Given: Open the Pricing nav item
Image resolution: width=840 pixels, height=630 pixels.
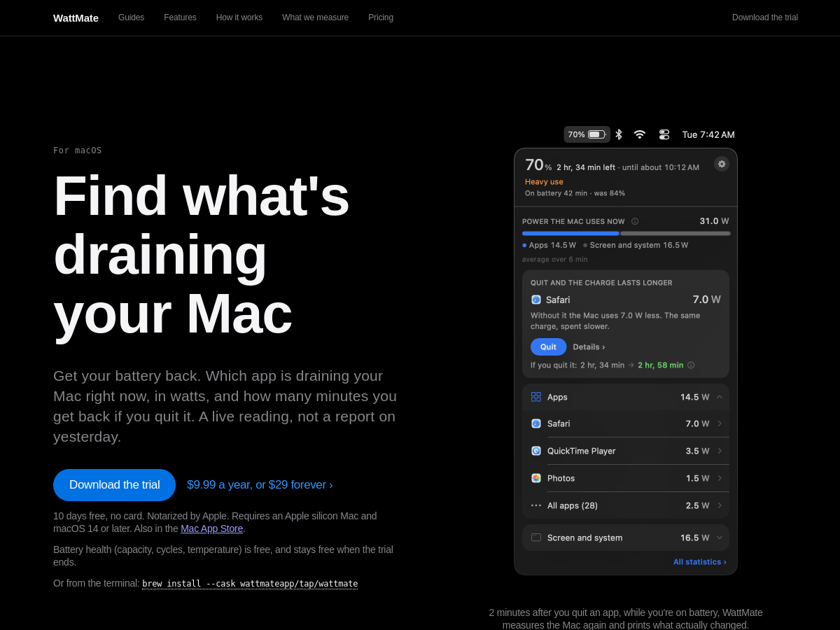Looking at the screenshot, I should point(381,17).
